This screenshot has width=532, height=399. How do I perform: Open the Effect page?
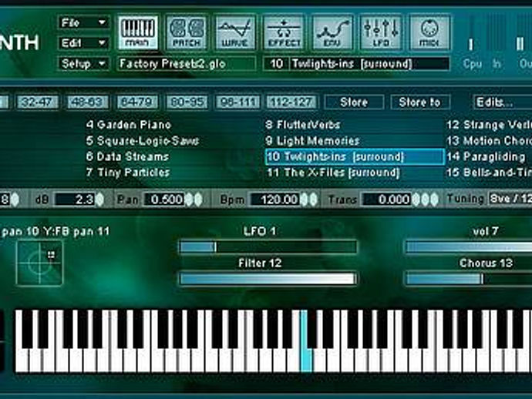click(284, 32)
